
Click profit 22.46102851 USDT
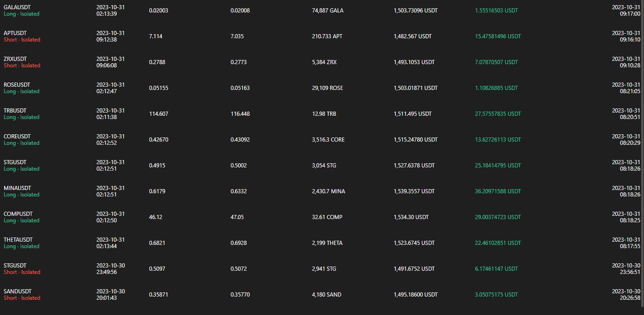(498, 243)
